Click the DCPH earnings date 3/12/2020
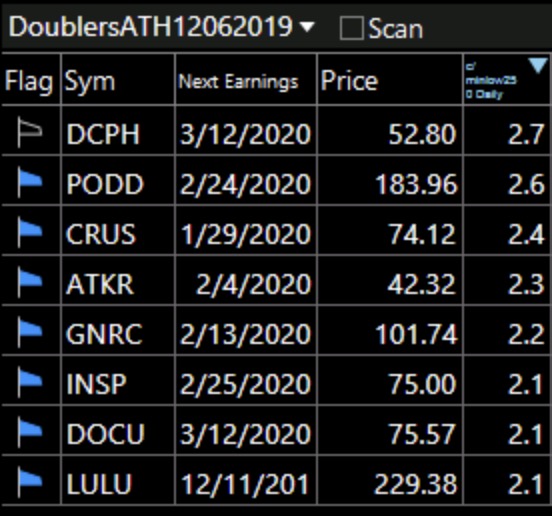Image resolution: width=552 pixels, height=516 pixels. [x=245, y=134]
